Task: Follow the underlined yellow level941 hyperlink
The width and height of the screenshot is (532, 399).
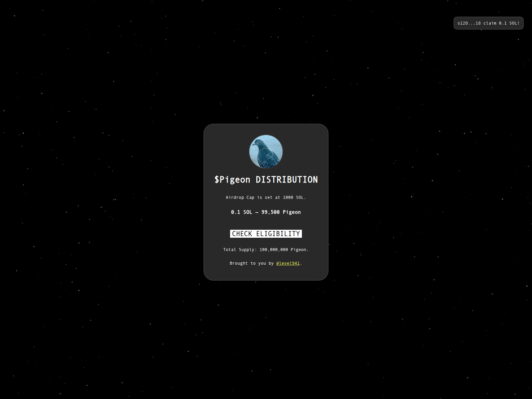Action: pos(288,263)
